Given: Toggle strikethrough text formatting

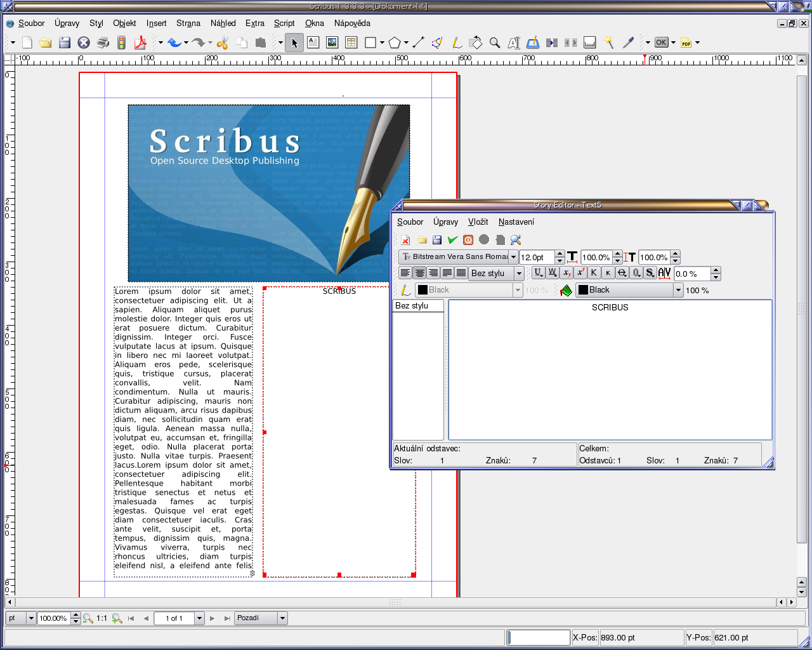Looking at the screenshot, I should 622,273.
